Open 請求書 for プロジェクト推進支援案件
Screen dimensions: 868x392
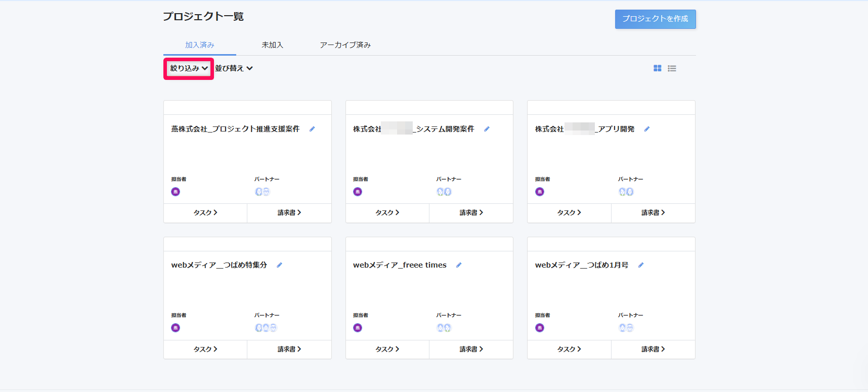[x=289, y=213]
